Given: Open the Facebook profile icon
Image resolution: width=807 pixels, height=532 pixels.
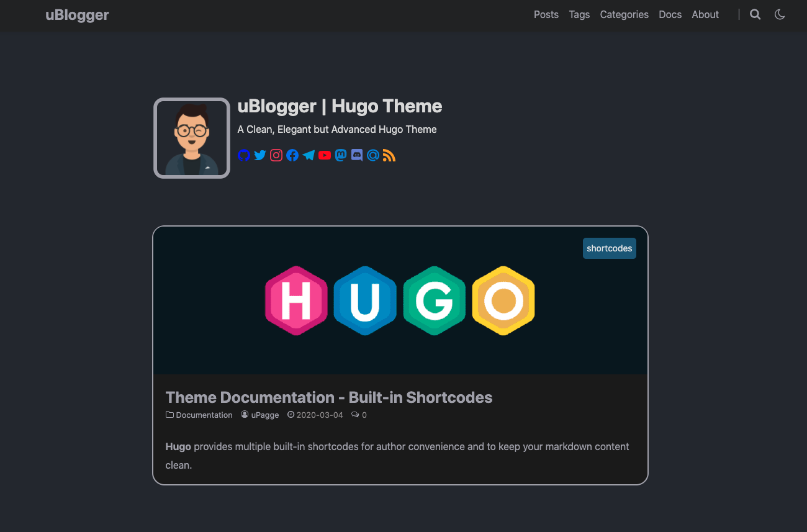Looking at the screenshot, I should pyautogui.click(x=292, y=155).
